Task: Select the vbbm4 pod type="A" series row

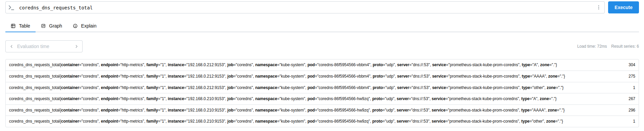Action: (x=322, y=65)
